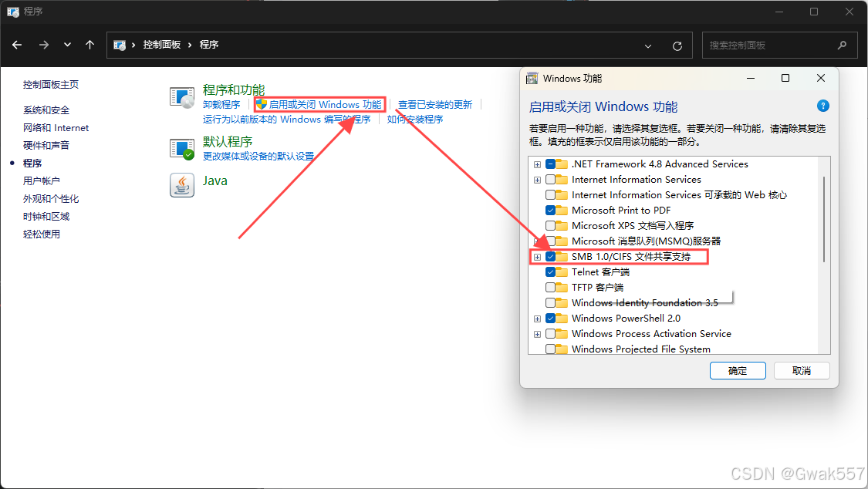Screen dimensions: 868x489
Task: Check Windows Projected File System checkbox
Action: pyautogui.click(x=550, y=349)
